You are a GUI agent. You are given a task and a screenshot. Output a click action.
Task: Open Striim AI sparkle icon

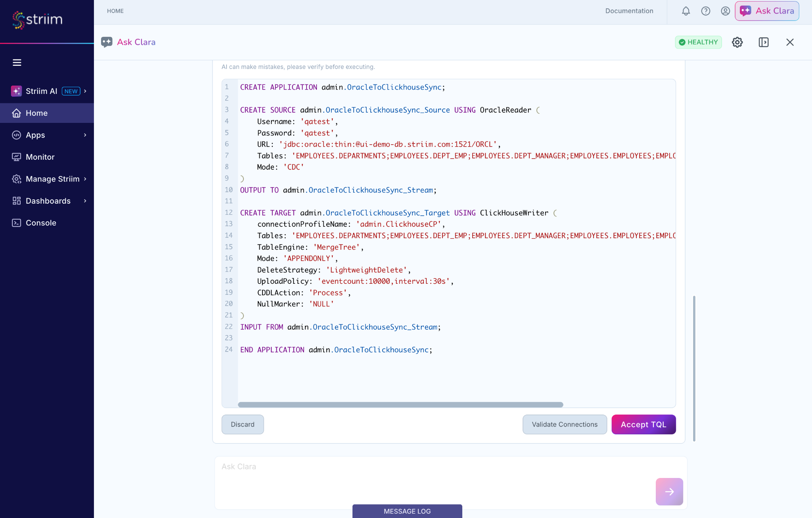[16, 91]
